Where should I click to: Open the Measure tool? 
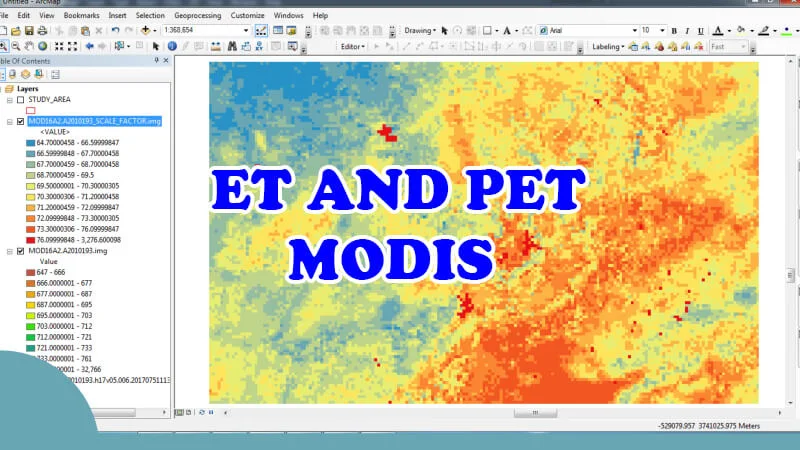(x=216, y=46)
